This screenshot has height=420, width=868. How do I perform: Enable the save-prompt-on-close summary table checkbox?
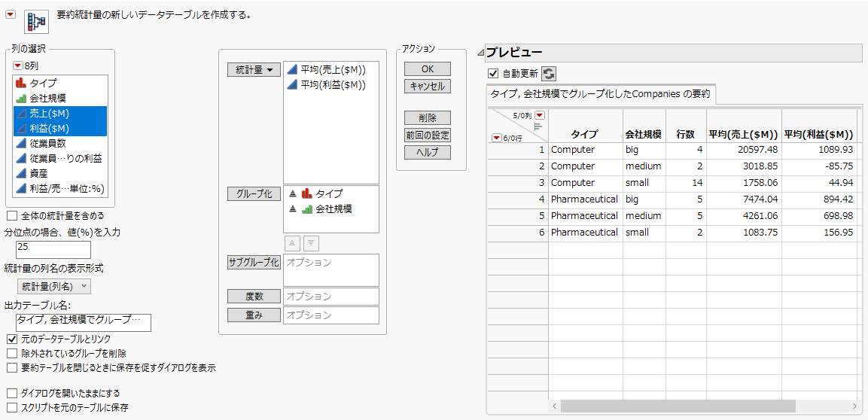tap(11, 367)
